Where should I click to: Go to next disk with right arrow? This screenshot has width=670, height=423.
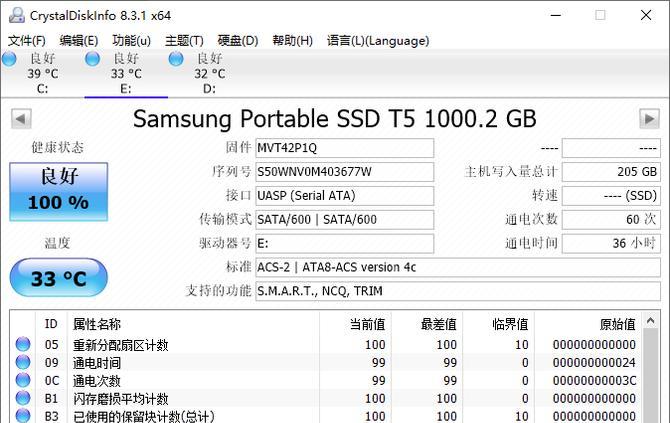649,118
